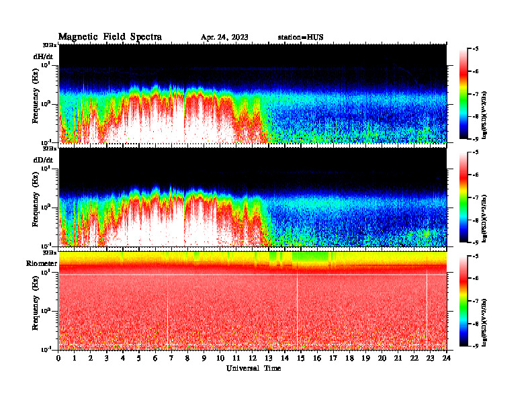Click the hour '21' tick label
Screen dimensions: 532x411
pos(398,358)
